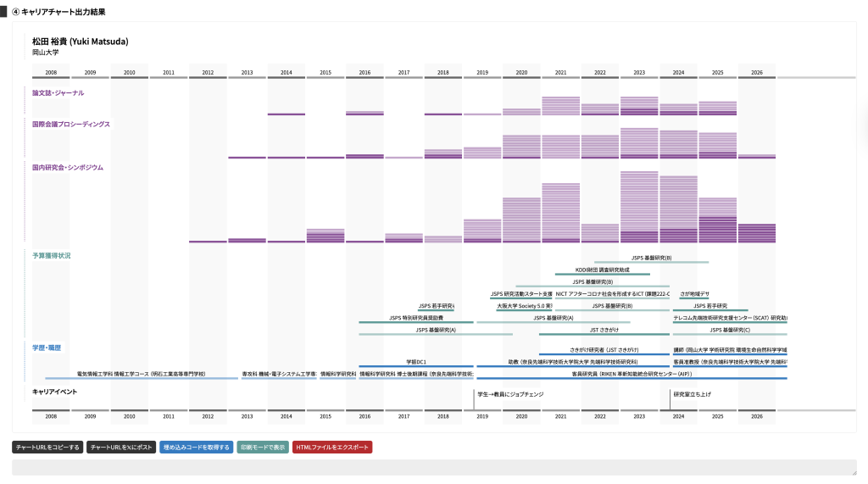Screen dimensions: 868x484
Task: Click the 予算獲得状況 section label
Action: coord(52,255)
